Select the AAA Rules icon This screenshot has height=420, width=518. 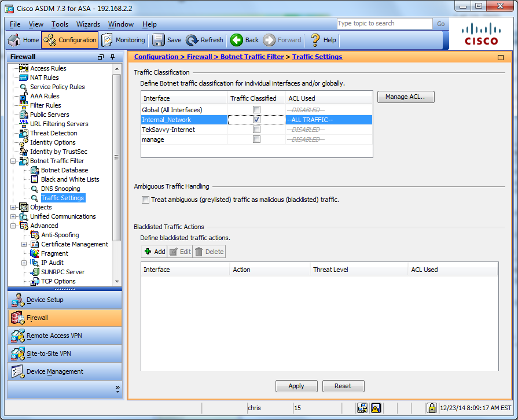point(24,96)
